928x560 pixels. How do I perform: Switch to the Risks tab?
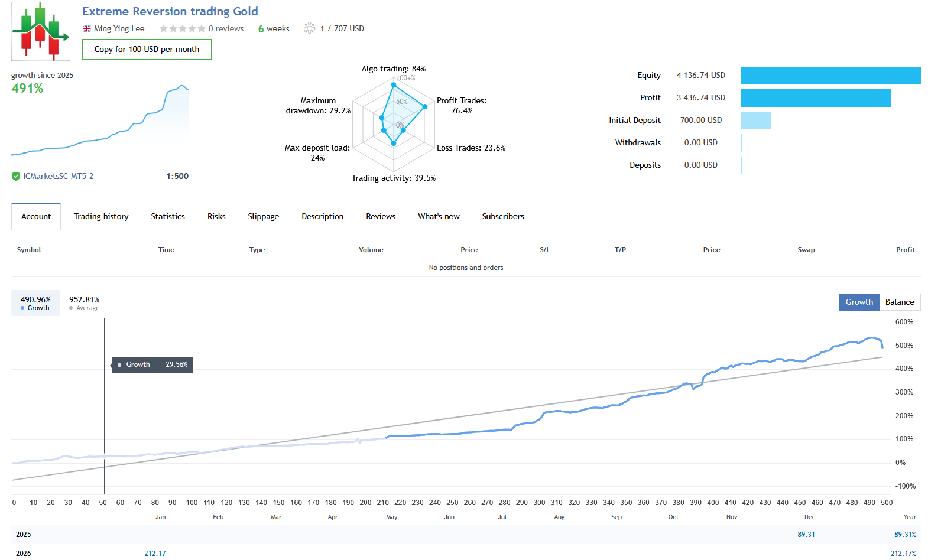[x=216, y=216]
